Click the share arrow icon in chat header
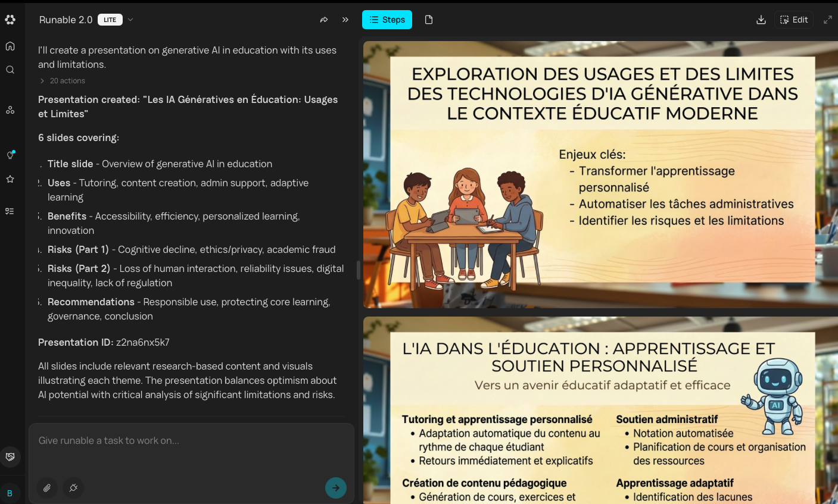This screenshot has height=504, width=838. pos(324,20)
